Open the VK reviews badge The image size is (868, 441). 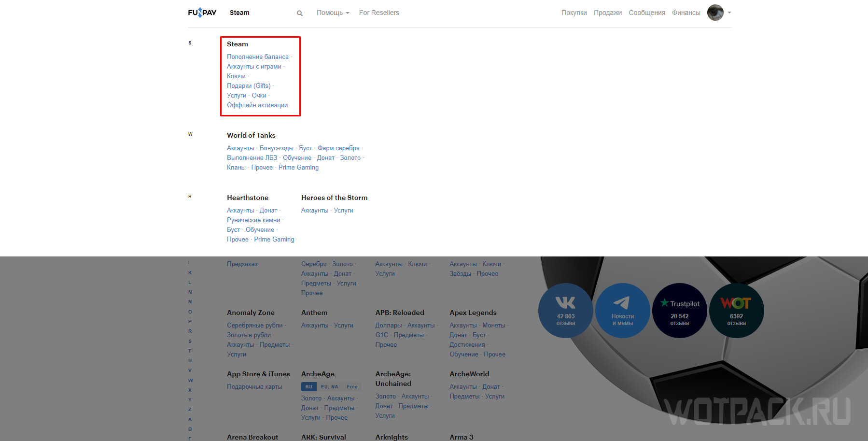pyautogui.click(x=565, y=310)
